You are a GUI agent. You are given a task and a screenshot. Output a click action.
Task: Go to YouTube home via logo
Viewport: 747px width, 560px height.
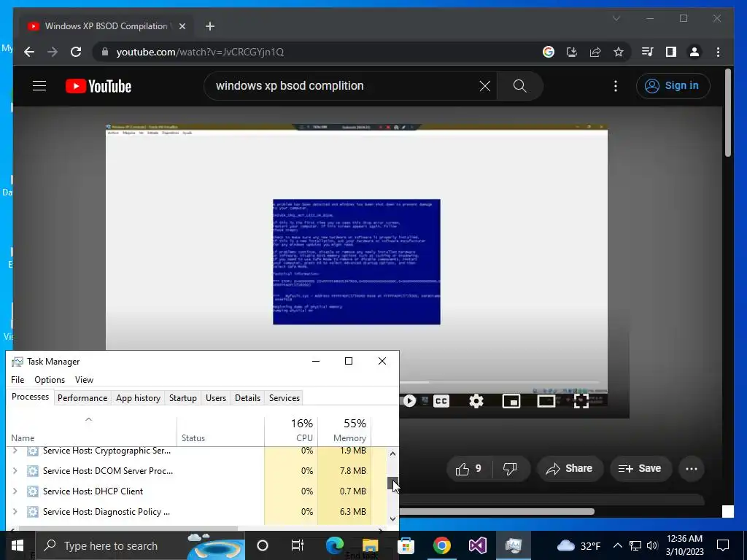coord(98,86)
